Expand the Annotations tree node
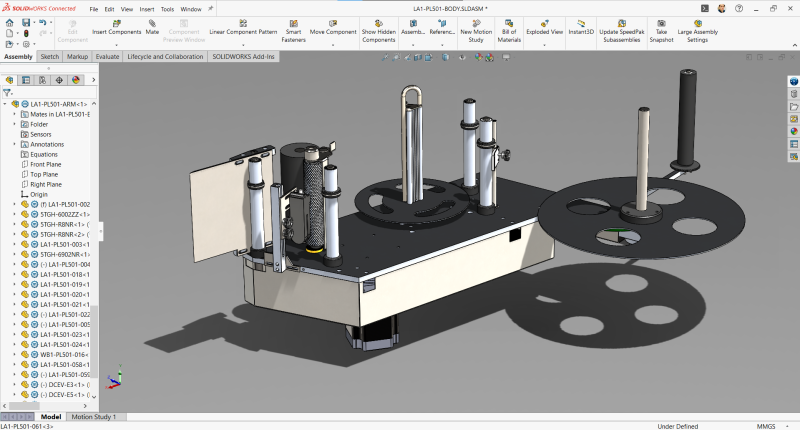800x430 pixels. pos(15,144)
